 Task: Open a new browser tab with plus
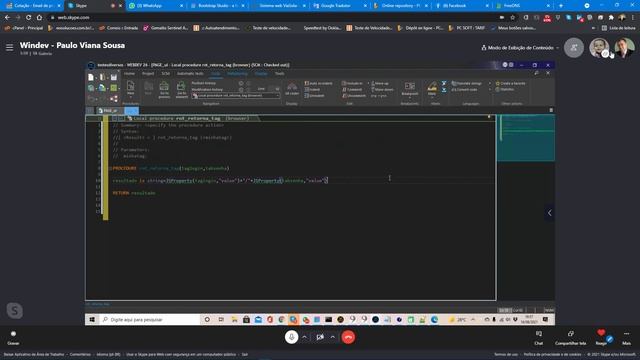(561, 6)
